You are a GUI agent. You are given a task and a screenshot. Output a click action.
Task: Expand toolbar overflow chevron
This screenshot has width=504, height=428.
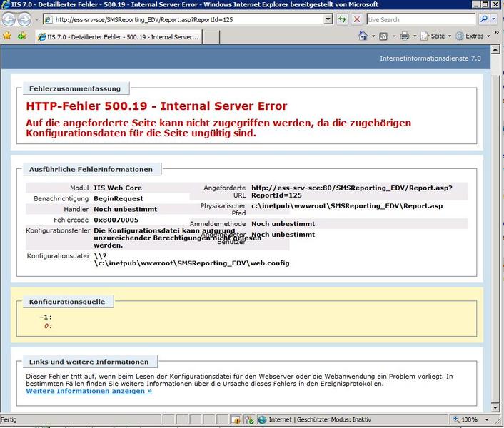pyautogui.click(x=497, y=32)
